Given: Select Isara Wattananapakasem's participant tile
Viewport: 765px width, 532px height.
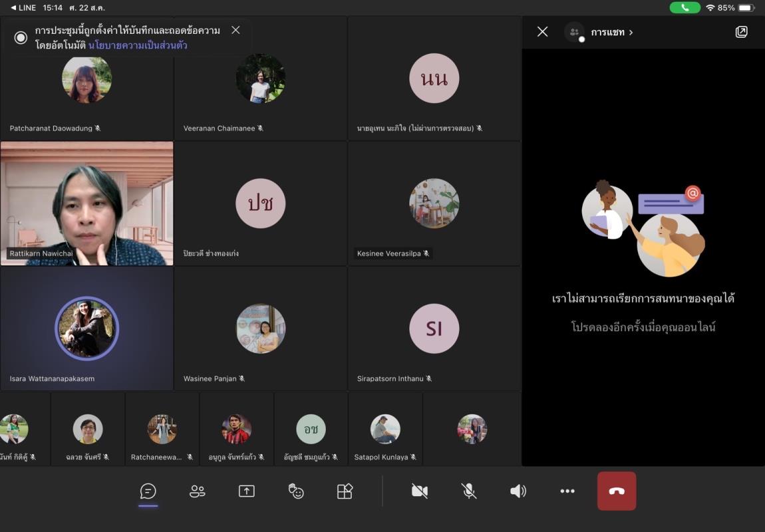Looking at the screenshot, I should point(87,329).
